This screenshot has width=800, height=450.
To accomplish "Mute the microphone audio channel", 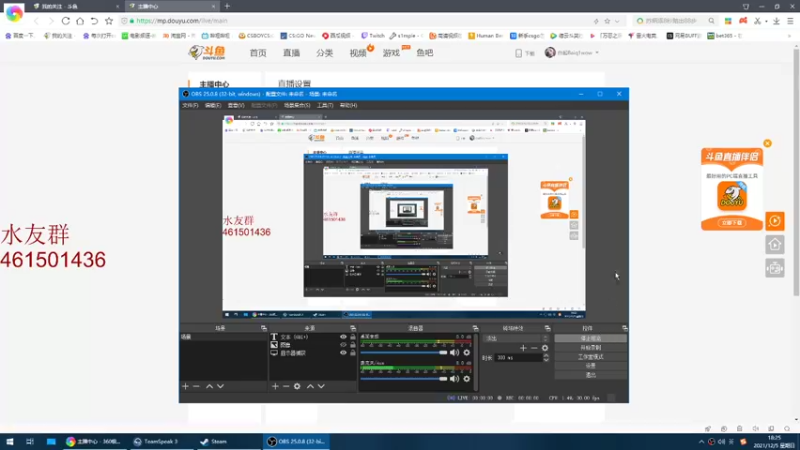I will click(454, 379).
